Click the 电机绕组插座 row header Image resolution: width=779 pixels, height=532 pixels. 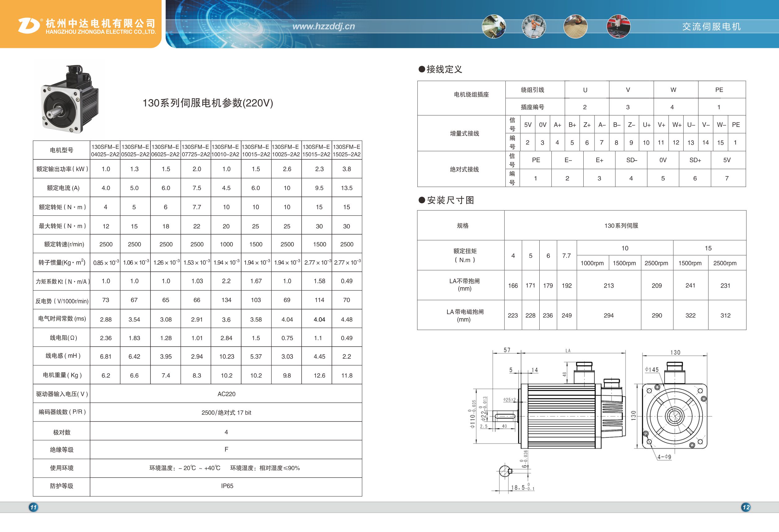click(x=461, y=98)
